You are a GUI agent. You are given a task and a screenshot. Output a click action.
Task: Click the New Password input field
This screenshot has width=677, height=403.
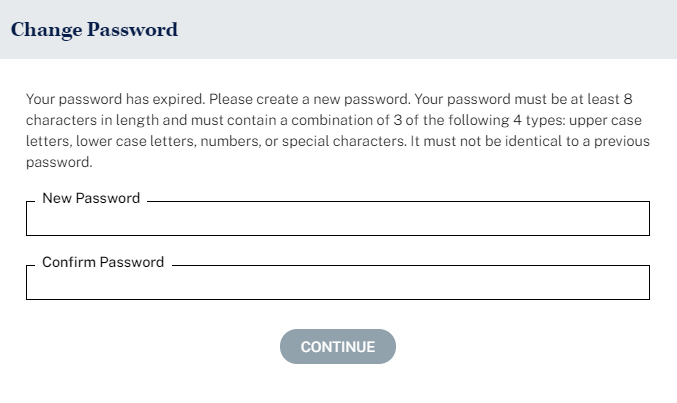[337, 220]
